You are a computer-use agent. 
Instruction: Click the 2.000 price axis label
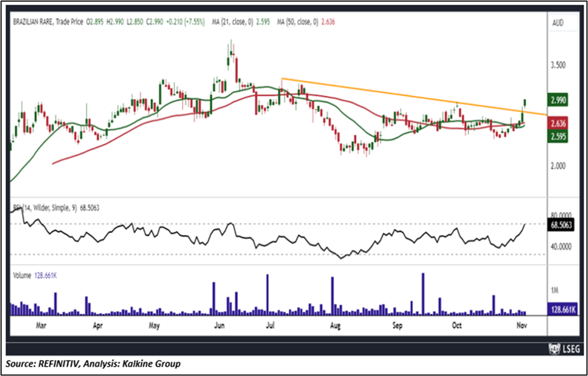[x=558, y=166]
